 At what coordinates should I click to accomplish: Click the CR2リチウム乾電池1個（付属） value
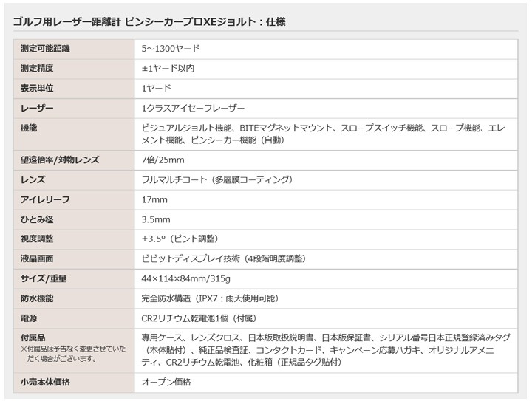(199, 318)
